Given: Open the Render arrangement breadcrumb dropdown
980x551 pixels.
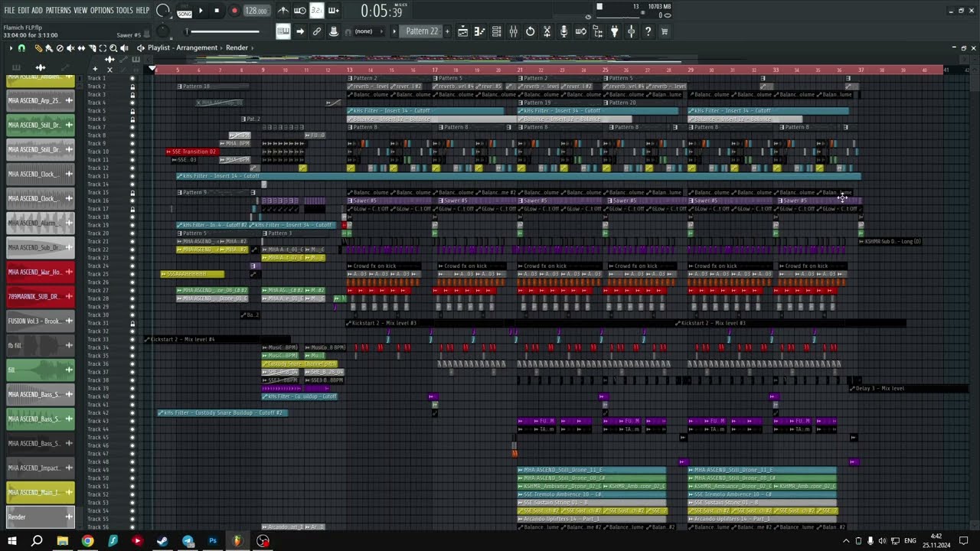Looking at the screenshot, I should [237, 47].
